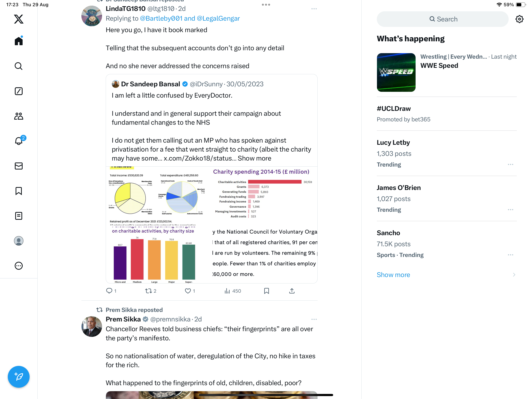532x399 pixels.
Task: Open more options for LindaTG1810's post
Action: tap(314, 9)
